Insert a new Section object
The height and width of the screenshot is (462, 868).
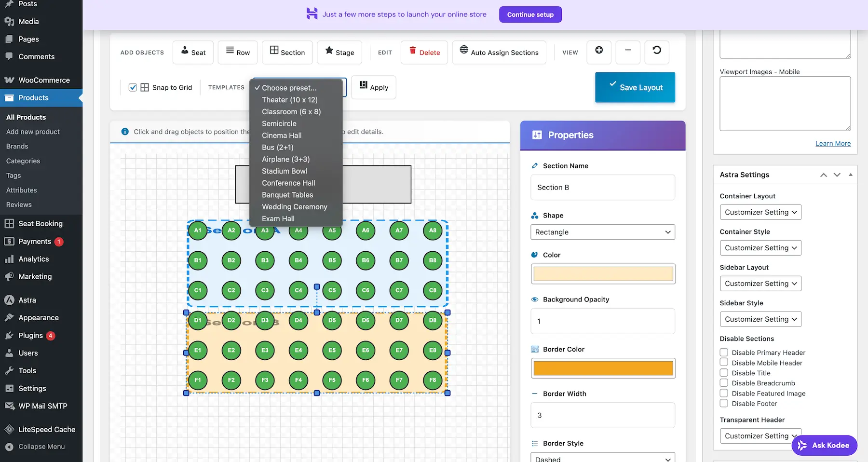click(x=287, y=52)
